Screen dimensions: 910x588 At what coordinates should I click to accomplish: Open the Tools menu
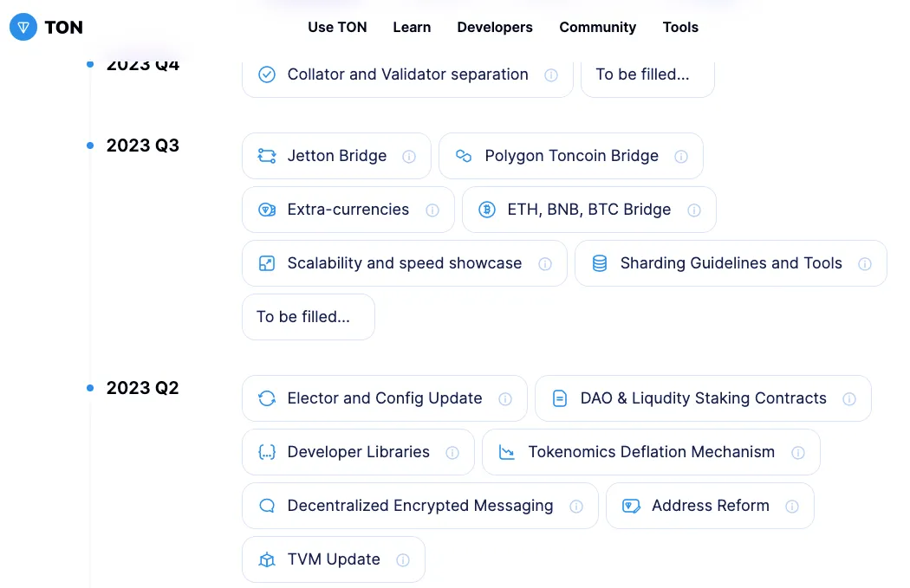click(x=680, y=27)
